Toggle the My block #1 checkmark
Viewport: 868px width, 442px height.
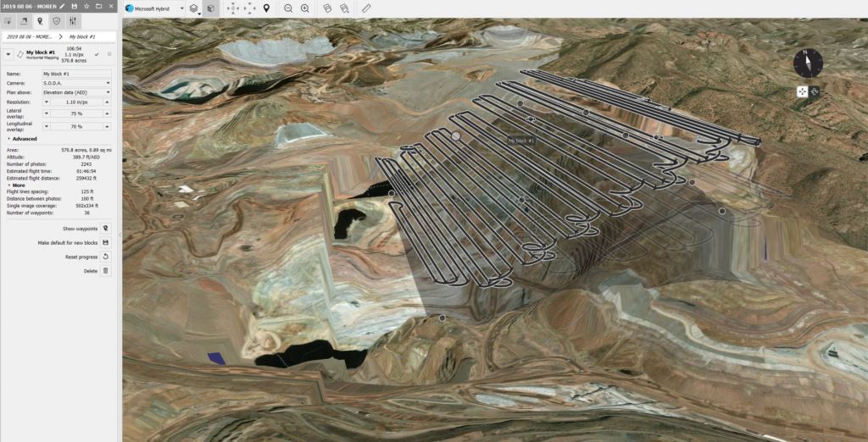point(97,54)
